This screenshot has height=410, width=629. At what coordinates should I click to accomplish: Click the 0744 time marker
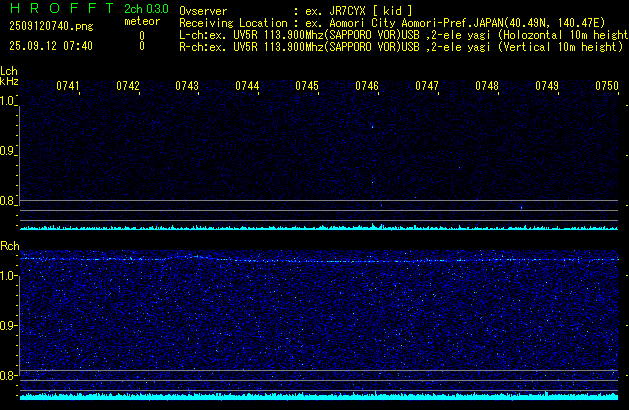[x=247, y=86]
